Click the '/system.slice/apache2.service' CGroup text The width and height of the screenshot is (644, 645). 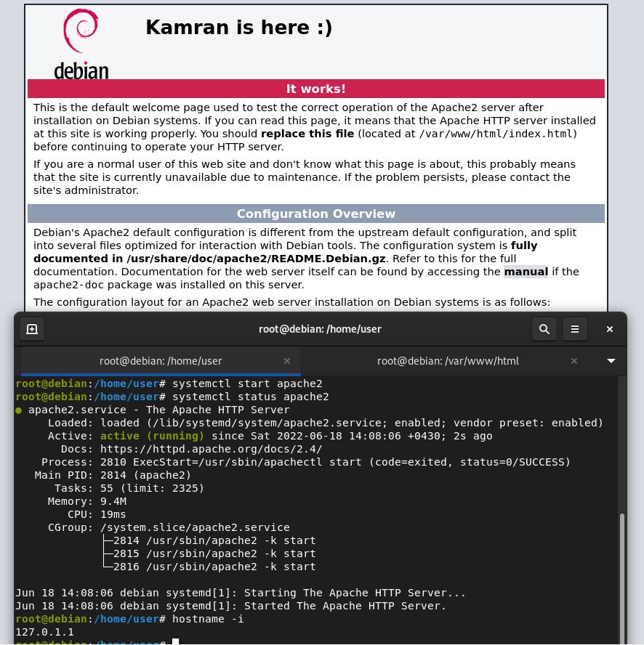195,528
